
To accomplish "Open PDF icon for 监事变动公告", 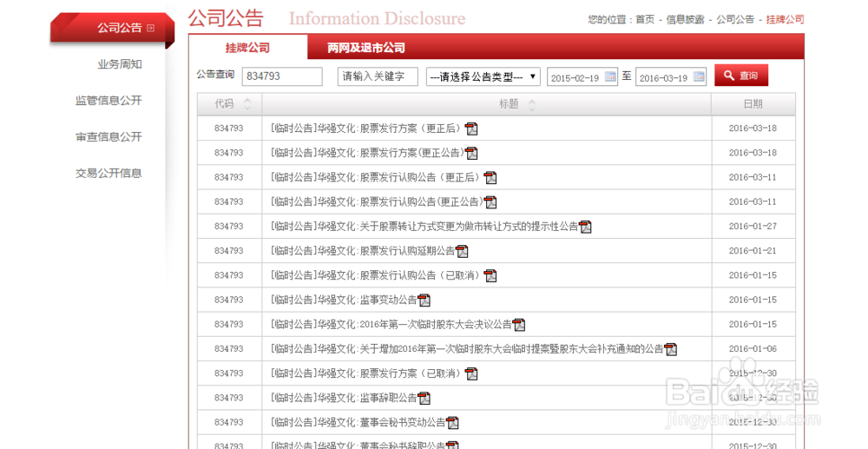I will tap(424, 300).
